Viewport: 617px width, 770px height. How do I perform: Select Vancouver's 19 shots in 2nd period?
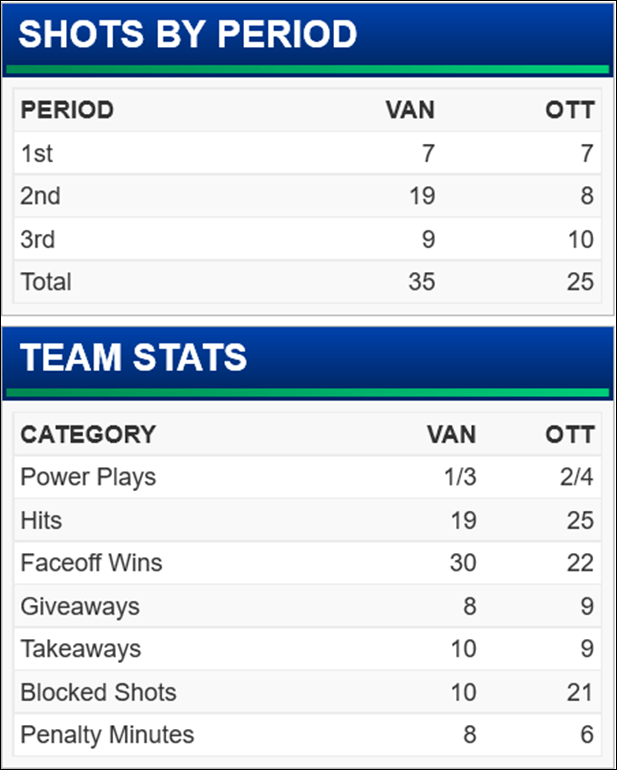(421, 196)
